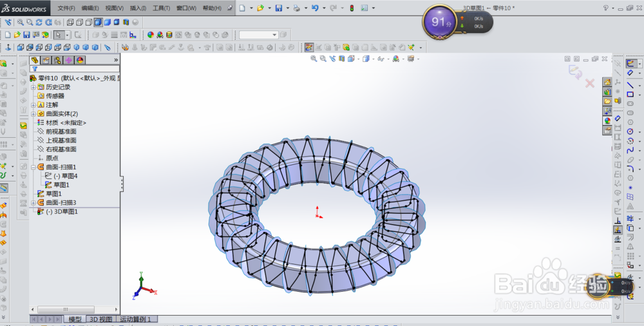Screen dimensions: 644x326
Task: Open Design Library task pane icon
Action: pos(607,91)
